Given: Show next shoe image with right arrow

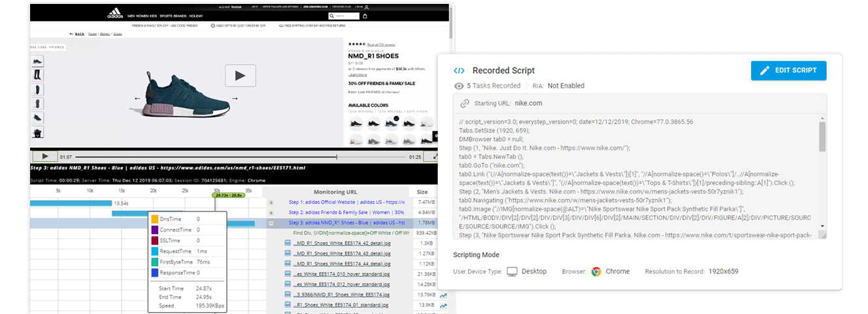Looking at the screenshot, I should point(235,99).
